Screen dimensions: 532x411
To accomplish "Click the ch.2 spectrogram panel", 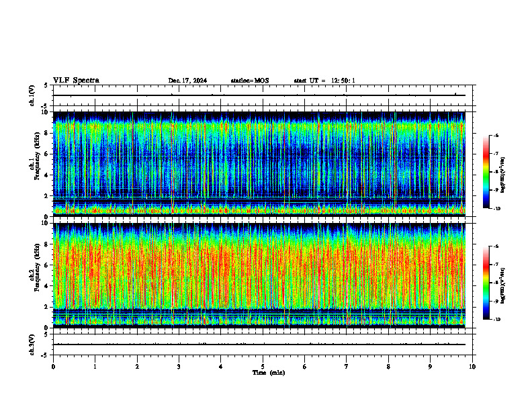I will [259, 275].
